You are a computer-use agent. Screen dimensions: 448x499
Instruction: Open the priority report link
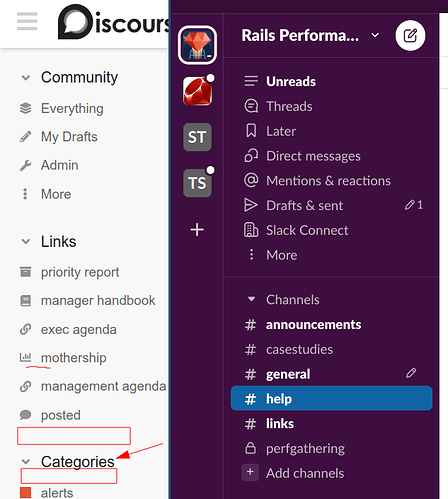click(x=80, y=272)
